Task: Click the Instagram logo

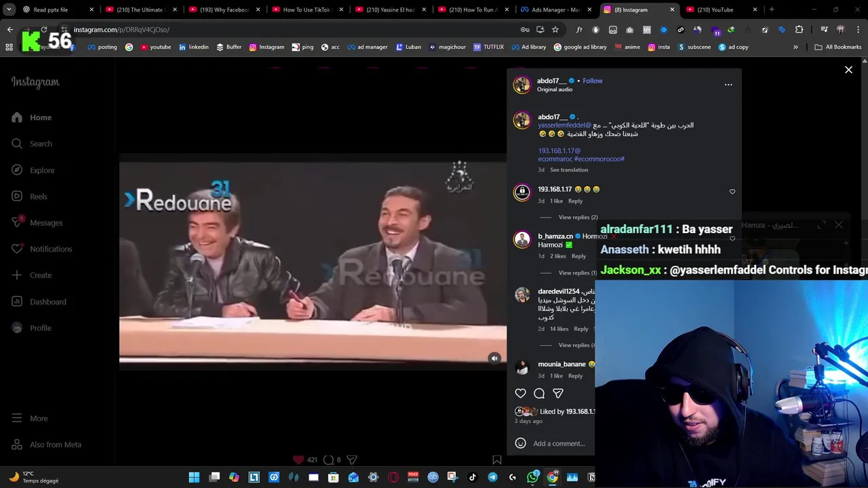Action: [x=35, y=82]
